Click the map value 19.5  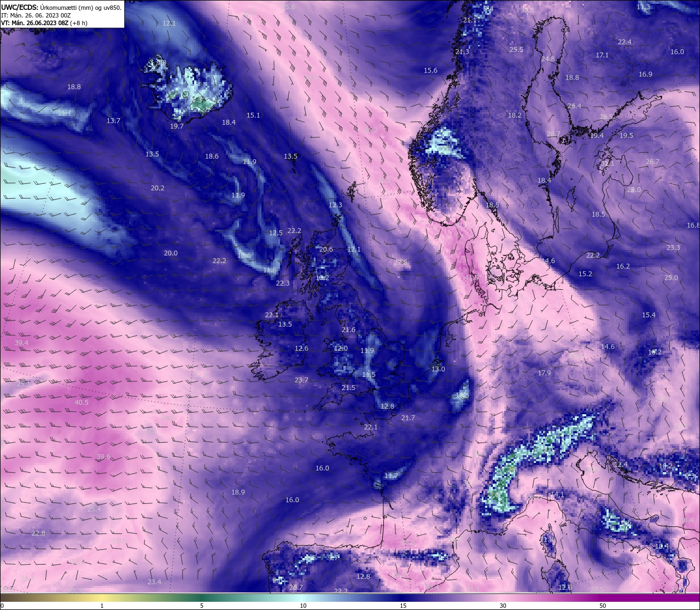[626, 135]
